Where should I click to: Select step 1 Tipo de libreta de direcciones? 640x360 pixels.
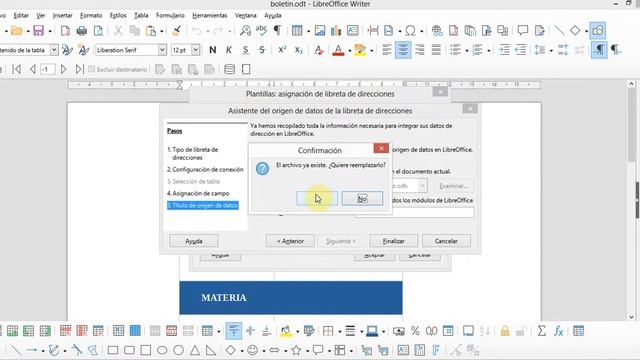193,153
